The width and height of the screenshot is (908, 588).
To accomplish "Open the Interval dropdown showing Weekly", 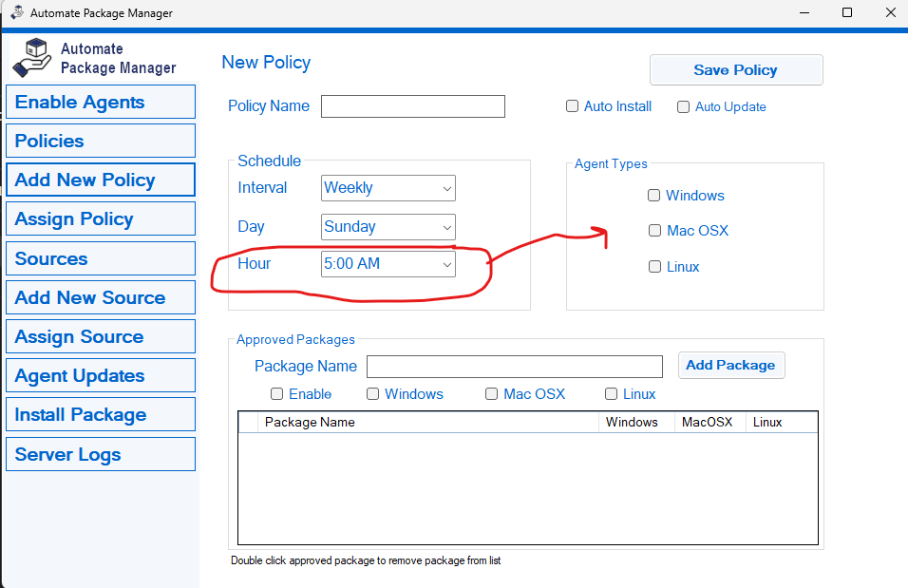I will click(388, 188).
